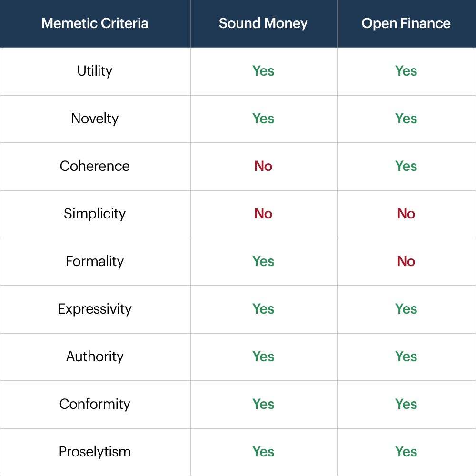Select the Conformity row label
476x476 pixels.
point(95,404)
